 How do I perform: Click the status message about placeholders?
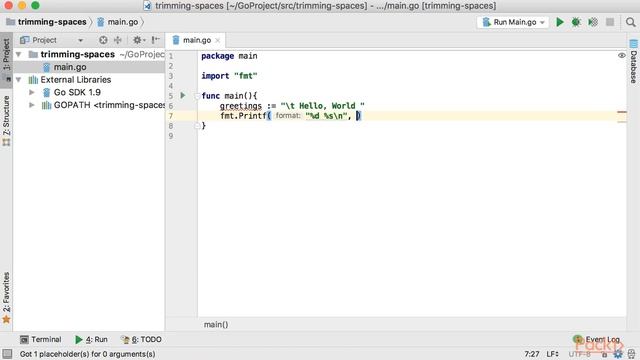87,354
